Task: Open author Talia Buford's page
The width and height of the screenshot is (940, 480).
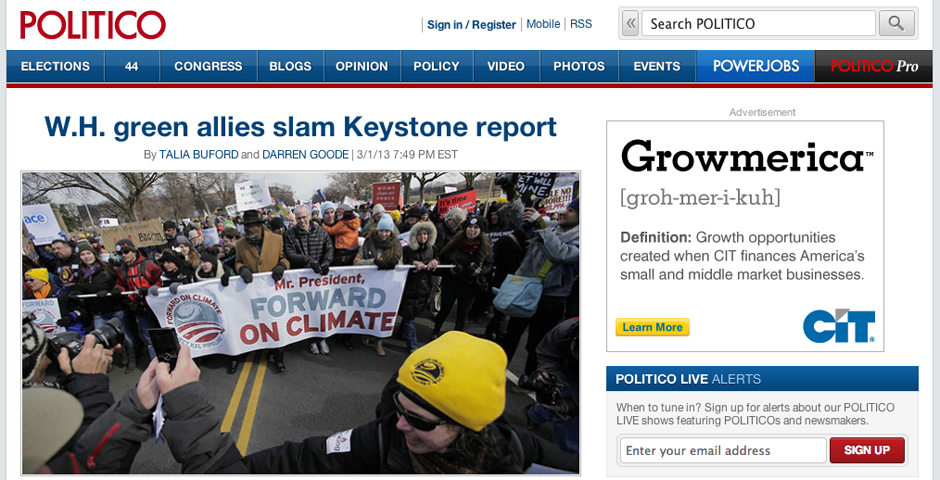Action: click(x=198, y=155)
